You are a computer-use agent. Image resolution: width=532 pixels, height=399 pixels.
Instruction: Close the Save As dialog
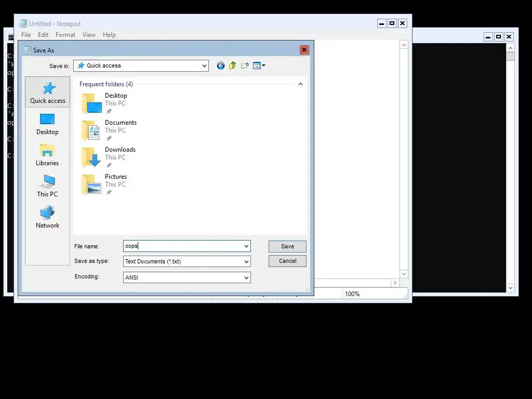click(304, 50)
